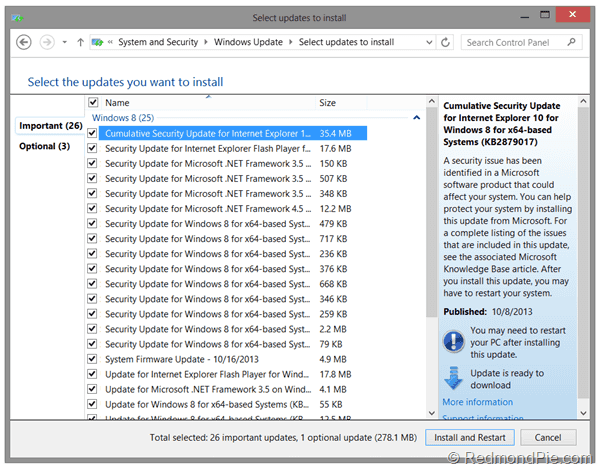This screenshot has width=600, height=469.
Task: Click the details pane scrollbar thumb
Action: [x=583, y=252]
